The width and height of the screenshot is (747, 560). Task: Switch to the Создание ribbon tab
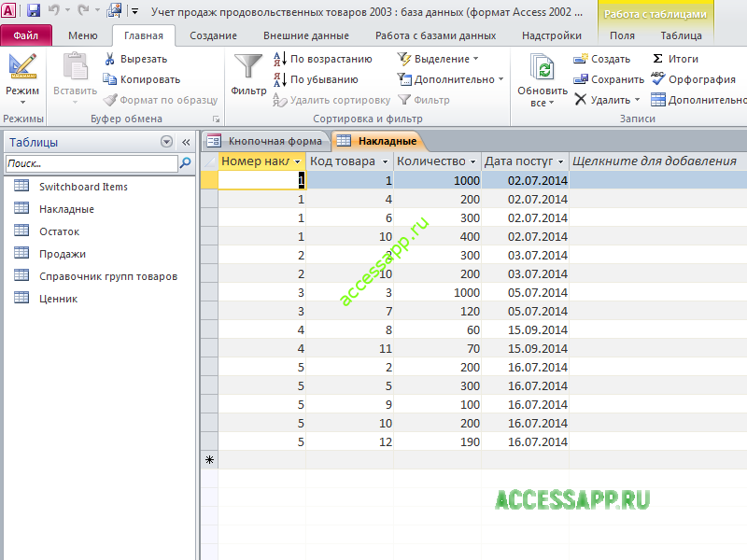pos(213,35)
